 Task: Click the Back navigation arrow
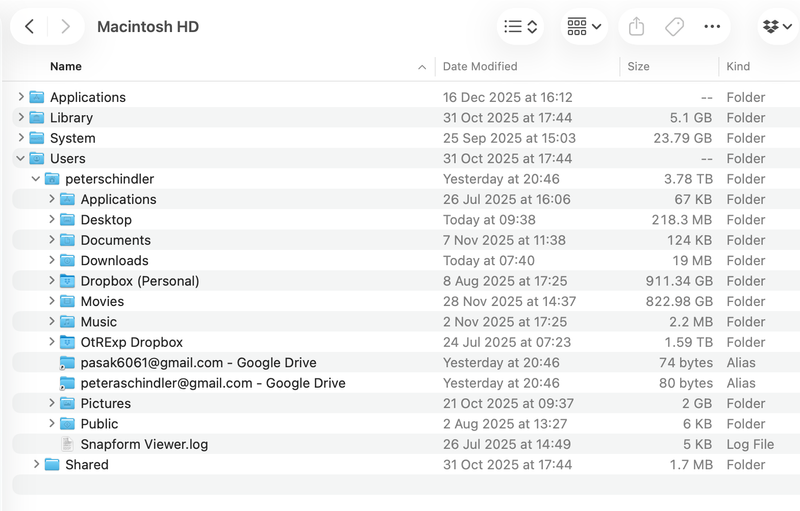pyautogui.click(x=30, y=27)
